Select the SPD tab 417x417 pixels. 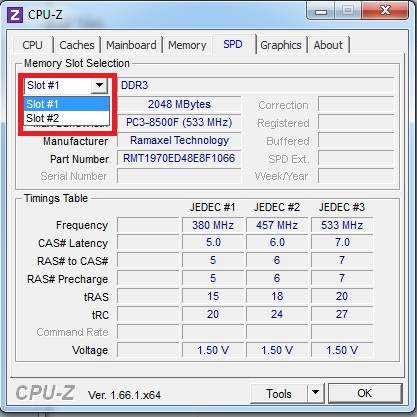[233, 44]
